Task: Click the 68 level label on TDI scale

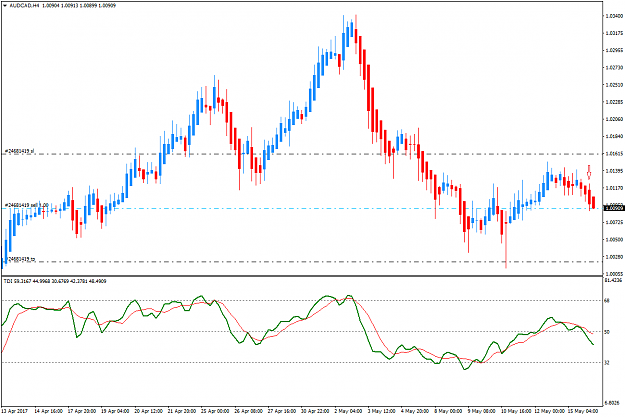Action: pyautogui.click(x=607, y=301)
